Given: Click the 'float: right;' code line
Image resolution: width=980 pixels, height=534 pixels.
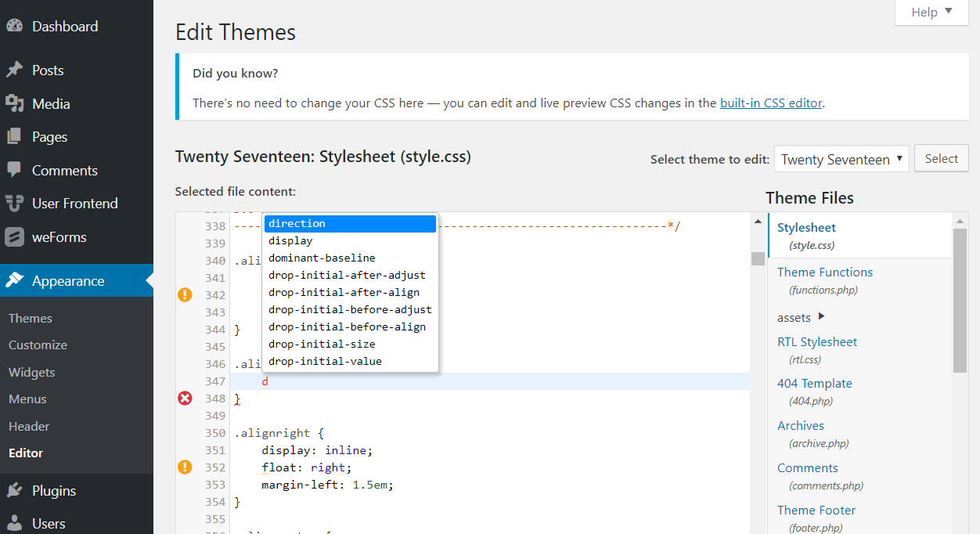Looking at the screenshot, I should pyautogui.click(x=307, y=467).
